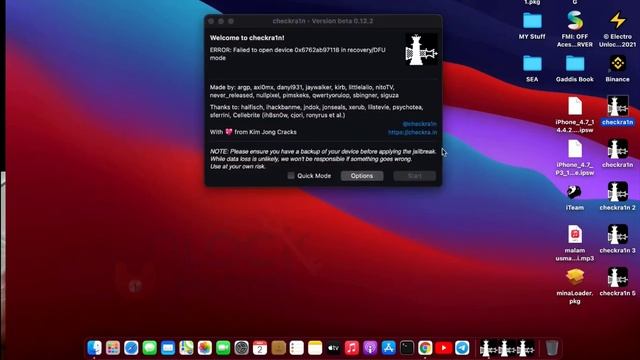640x360 pixels.
Task: Open Photos from the dock
Action: [x=204, y=348]
